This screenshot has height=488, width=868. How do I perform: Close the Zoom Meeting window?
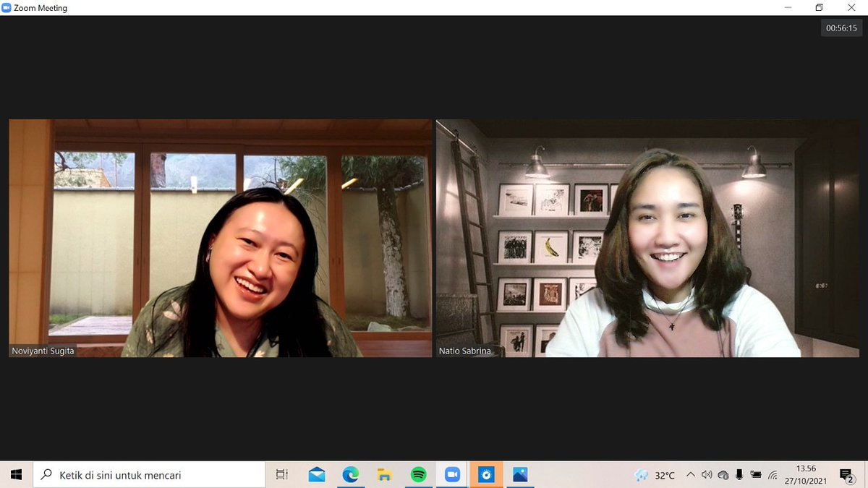[x=851, y=8]
